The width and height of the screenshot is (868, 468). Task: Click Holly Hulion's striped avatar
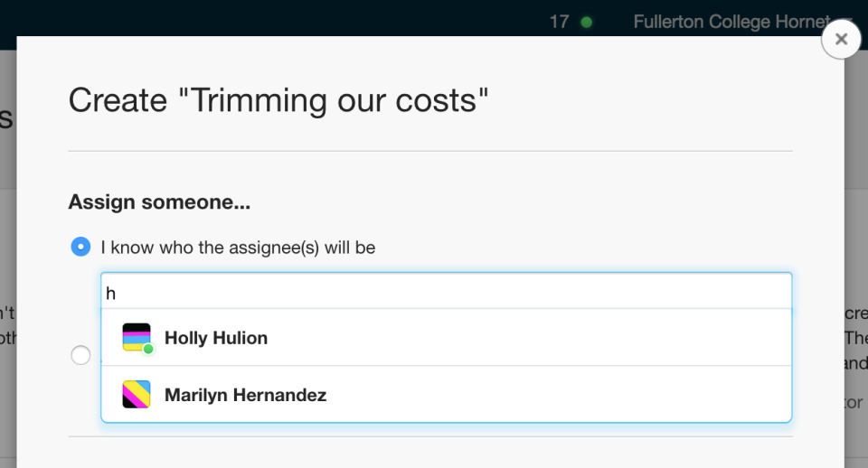137,337
